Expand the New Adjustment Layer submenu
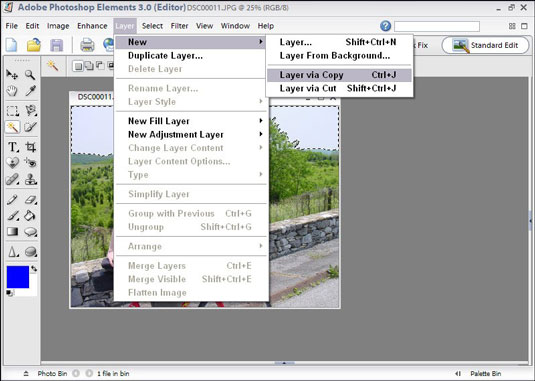This screenshot has width=535, height=381. (261, 134)
